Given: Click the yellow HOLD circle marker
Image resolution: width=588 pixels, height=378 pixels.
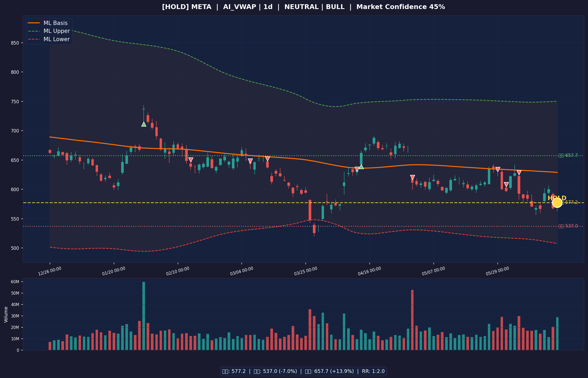Looking at the screenshot, I should [557, 203].
